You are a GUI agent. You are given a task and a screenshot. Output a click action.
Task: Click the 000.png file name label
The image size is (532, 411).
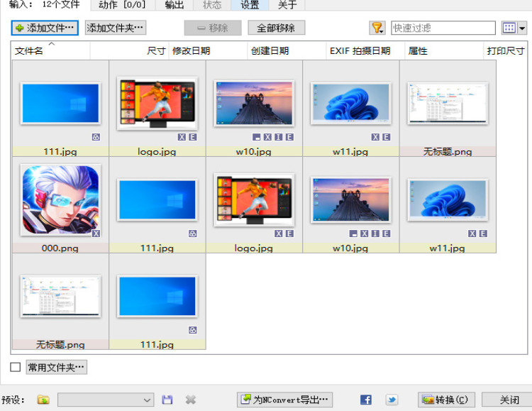[60, 248]
